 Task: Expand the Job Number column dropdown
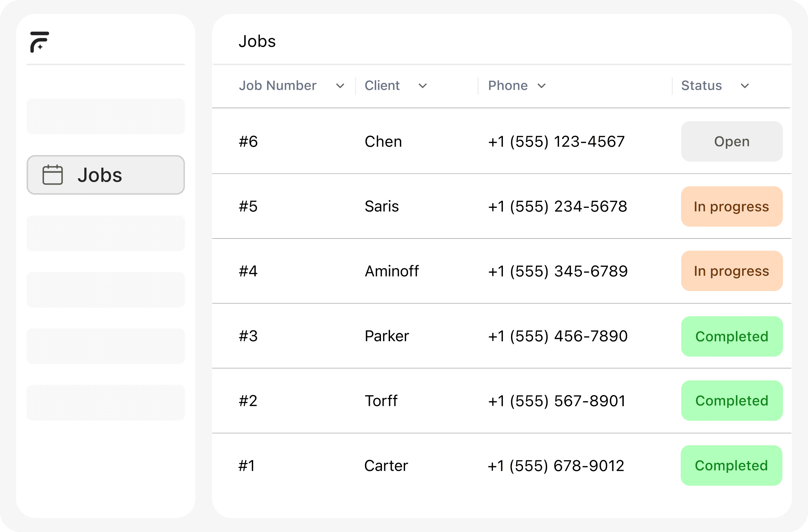point(340,86)
